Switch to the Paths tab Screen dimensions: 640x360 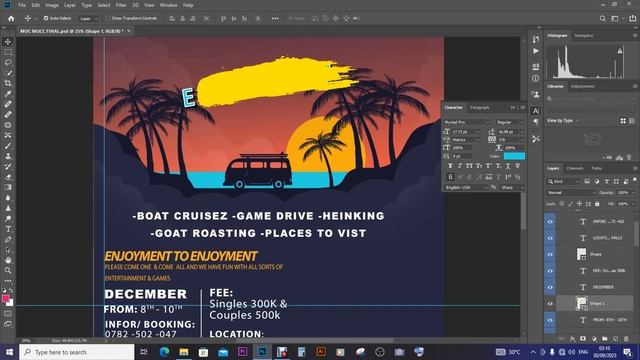pos(596,168)
